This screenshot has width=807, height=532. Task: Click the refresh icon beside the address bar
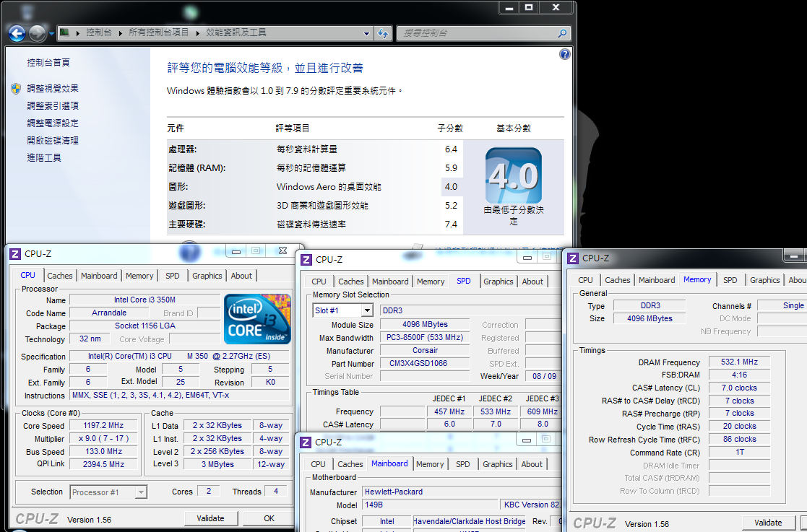[x=383, y=33]
